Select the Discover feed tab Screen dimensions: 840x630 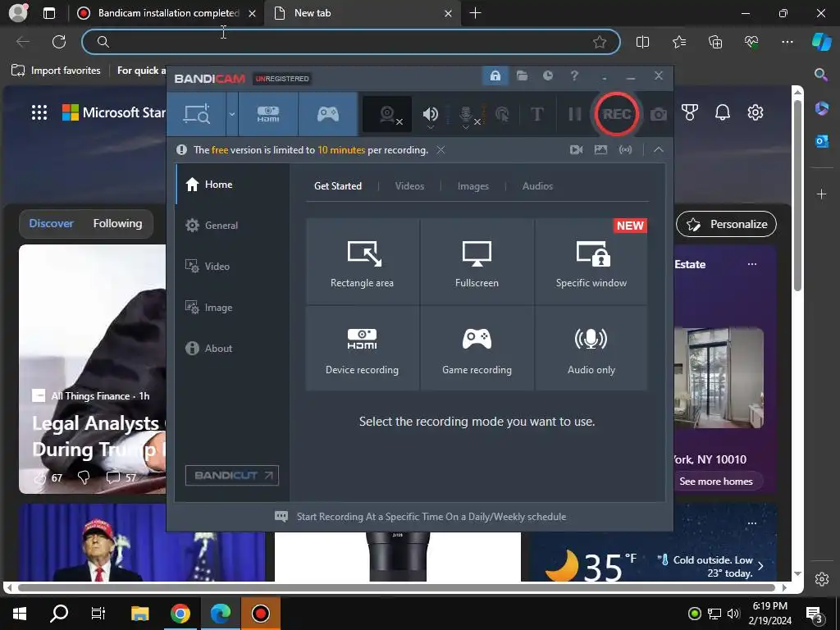(x=51, y=223)
